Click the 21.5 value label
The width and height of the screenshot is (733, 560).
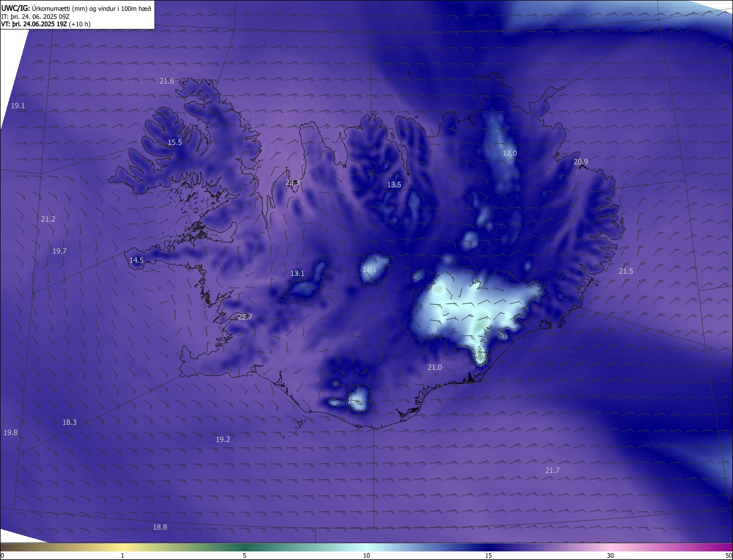626,271
